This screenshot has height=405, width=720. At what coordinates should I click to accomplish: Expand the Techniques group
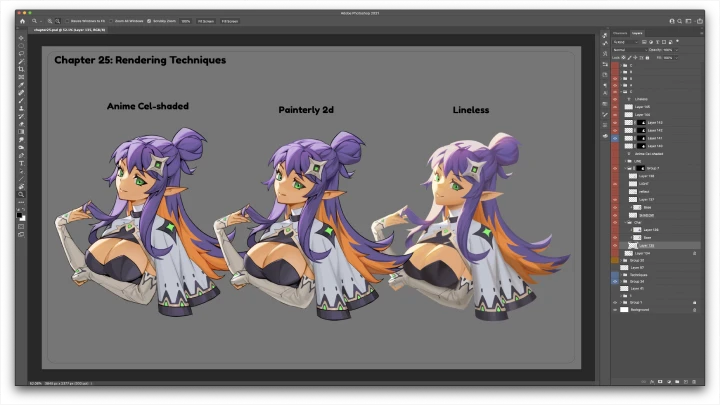click(x=621, y=275)
